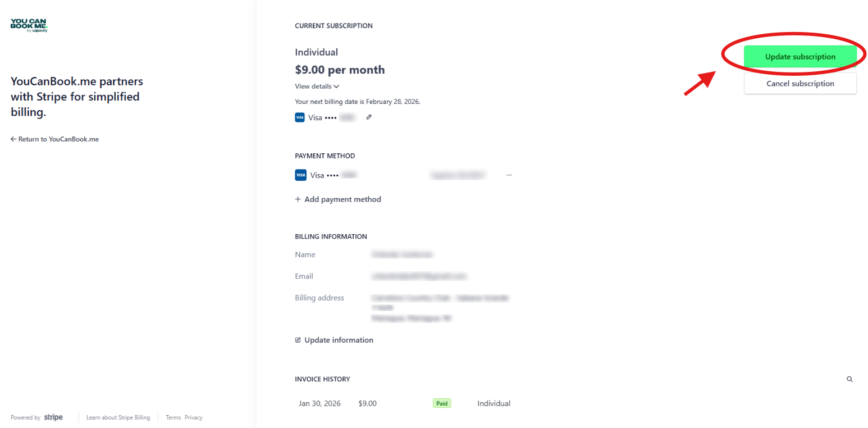The height and width of the screenshot is (428, 868).
Task: Click the Update information link
Action: pyautogui.click(x=339, y=340)
